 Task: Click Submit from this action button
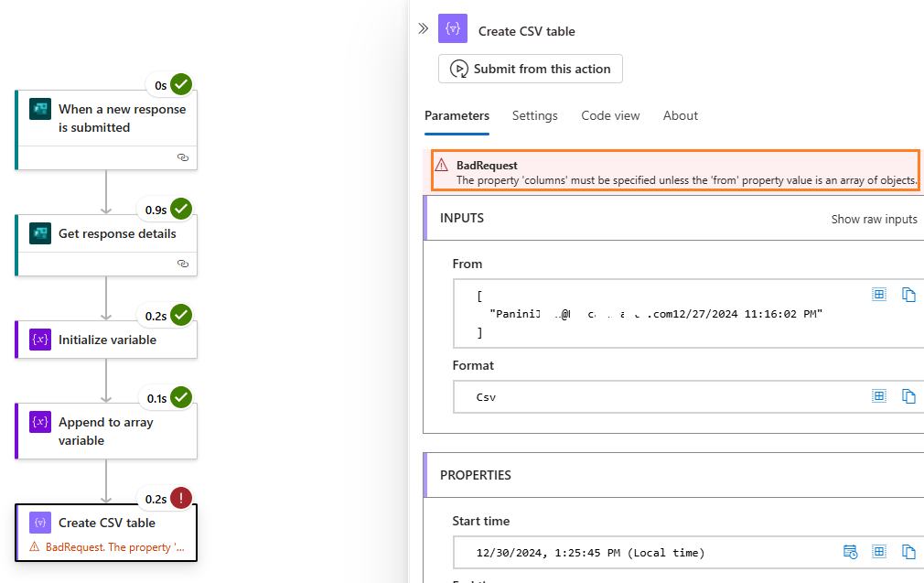click(x=531, y=69)
